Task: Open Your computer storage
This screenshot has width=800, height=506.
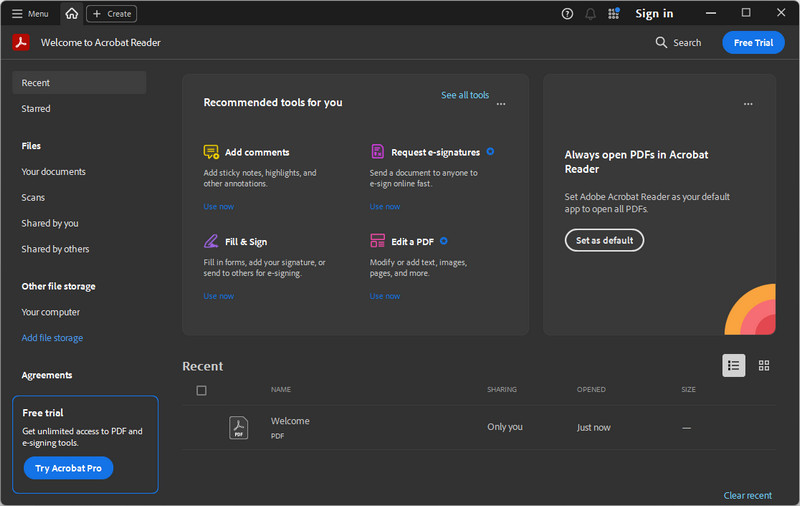Action: (x=51, y=312)
